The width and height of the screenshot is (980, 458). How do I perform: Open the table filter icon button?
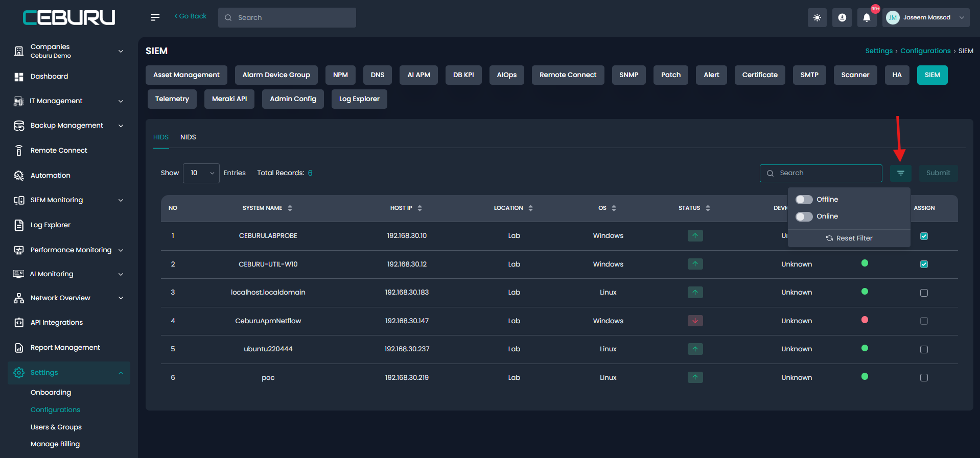pos(901,173)
